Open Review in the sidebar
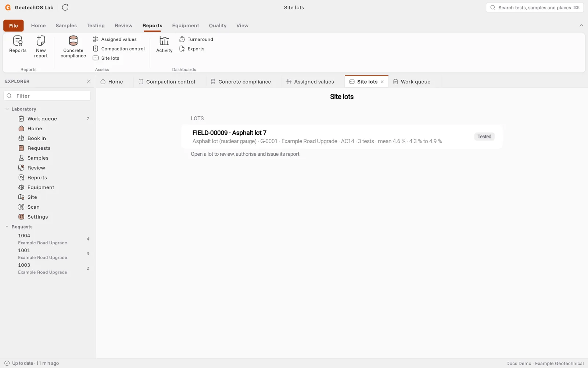588x368 pixels. coord(47,168)
